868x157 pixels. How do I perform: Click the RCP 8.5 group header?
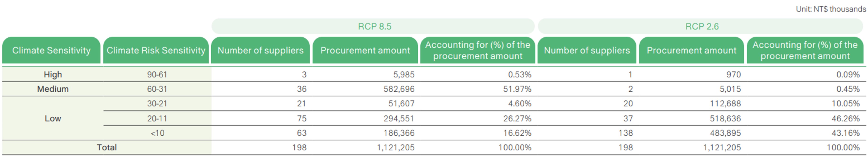374,26
